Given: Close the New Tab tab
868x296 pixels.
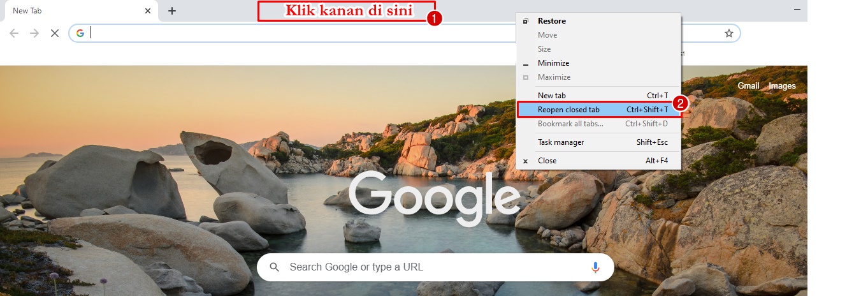Looking at the screenshot, I should pos(148,11).
